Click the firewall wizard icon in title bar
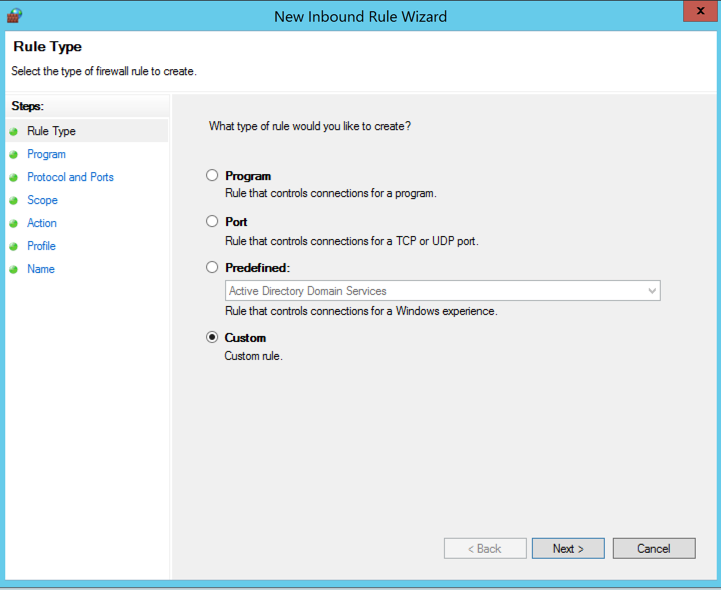 point(14,15)
